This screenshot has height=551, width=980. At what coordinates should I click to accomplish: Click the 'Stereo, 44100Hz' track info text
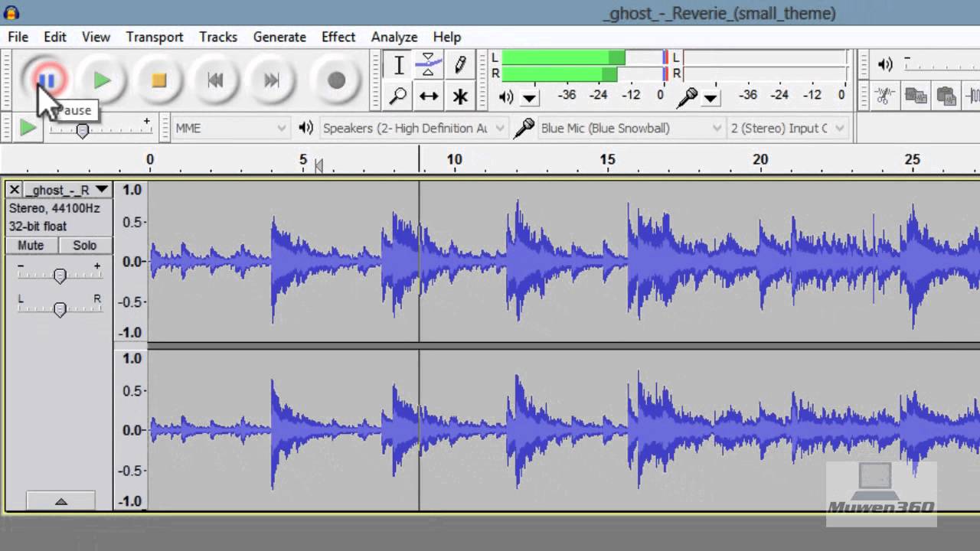(x=54, y=208)
